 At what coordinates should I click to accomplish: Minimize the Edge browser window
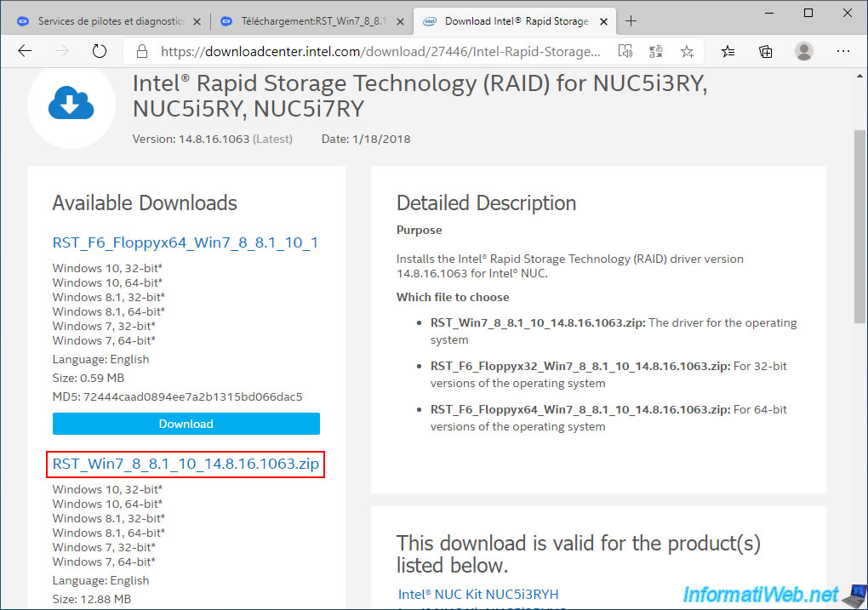[769, 13]
